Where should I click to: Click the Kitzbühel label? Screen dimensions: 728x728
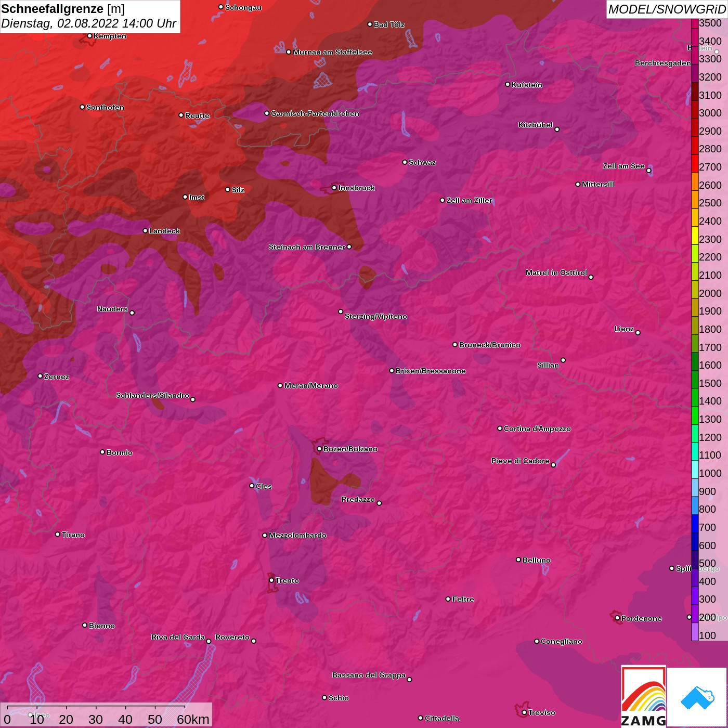pos(535,125)
